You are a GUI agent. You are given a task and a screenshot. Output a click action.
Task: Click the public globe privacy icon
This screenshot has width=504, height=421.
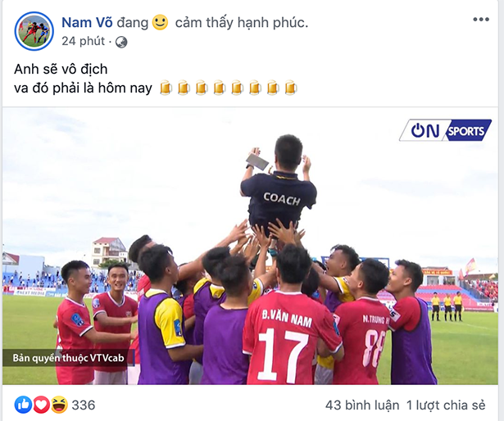(x=121, y=42)
